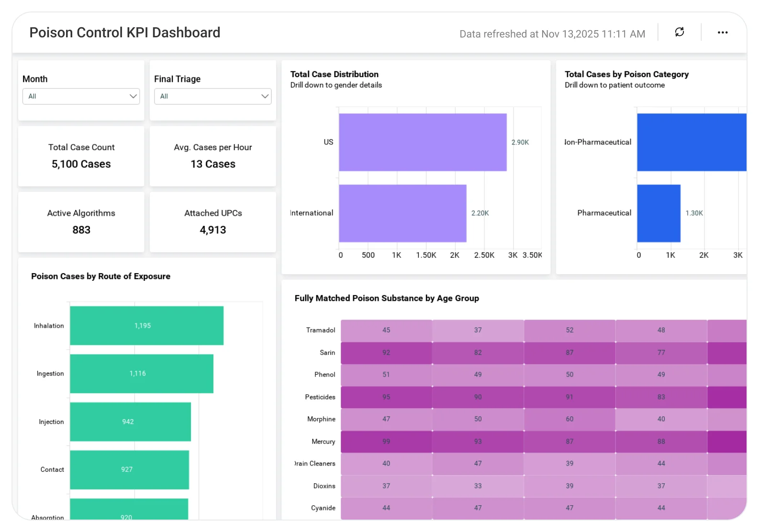Click the Poison Control KPI Dashboard title

tap(125, 33)
